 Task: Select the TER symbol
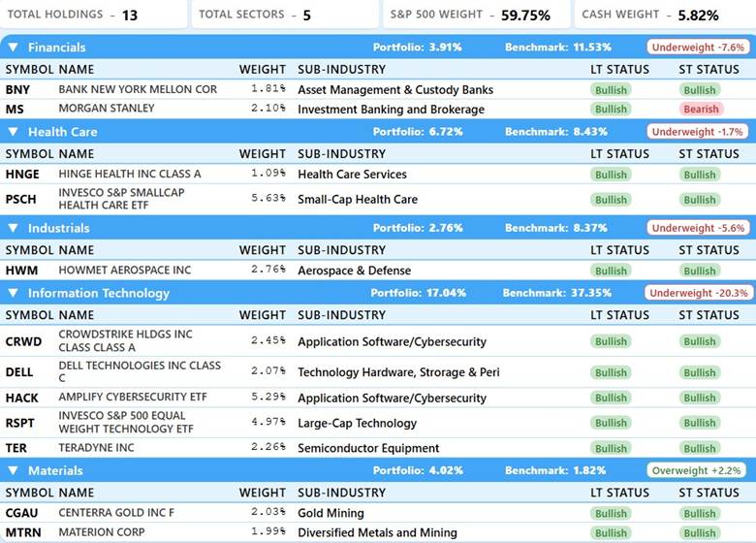(x=16, y=448)
